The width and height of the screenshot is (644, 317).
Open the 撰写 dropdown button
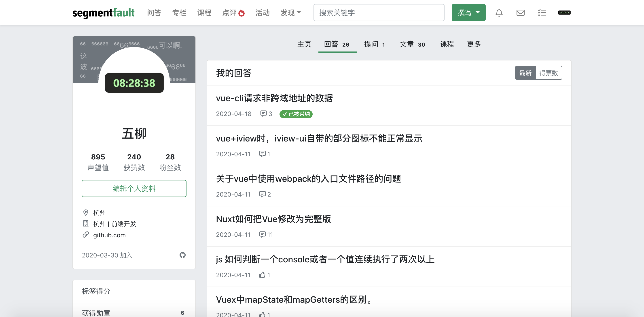point(468,13)
